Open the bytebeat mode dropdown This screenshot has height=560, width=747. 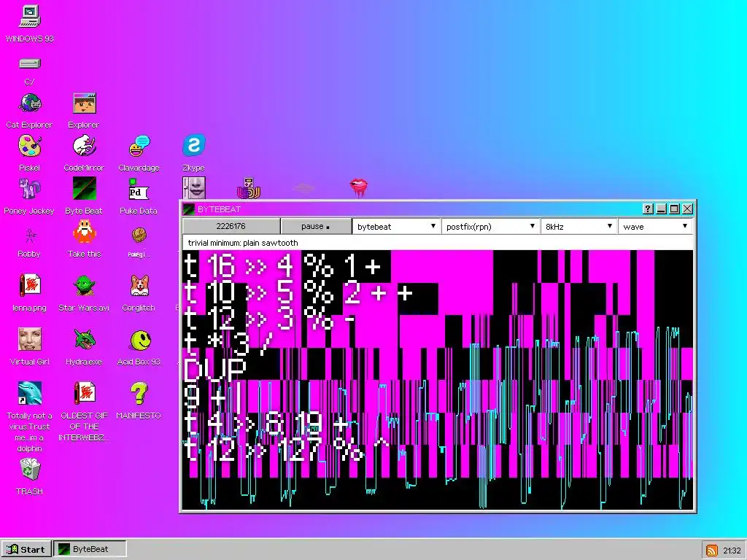[x=395, y=227]
